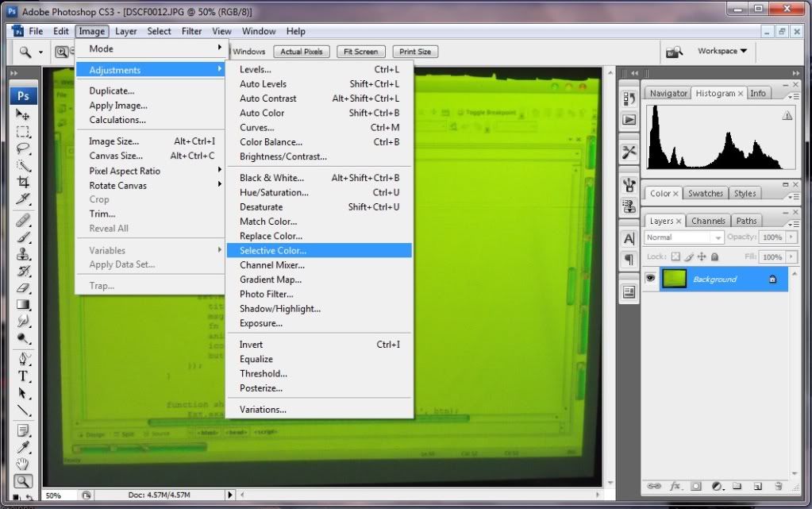Screen dimensions: 812x509
Task: Open the fx layer style menu
Action: point(675,485)
